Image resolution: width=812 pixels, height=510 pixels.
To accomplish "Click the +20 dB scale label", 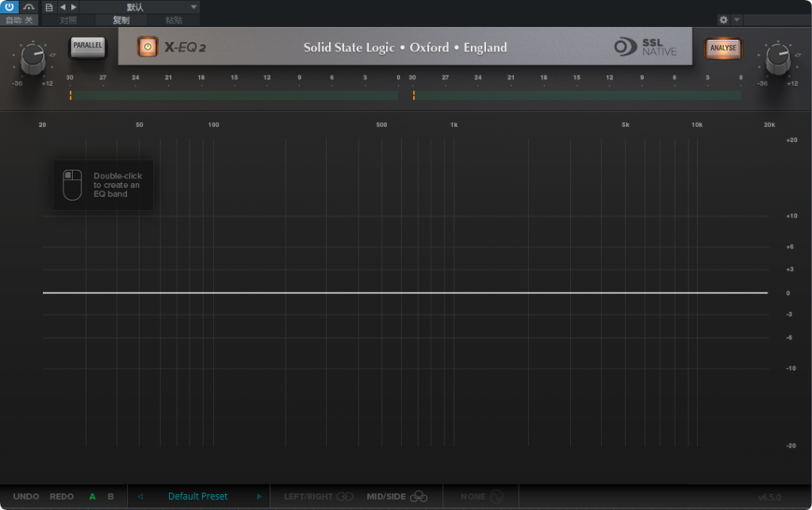I will point(791,140).
